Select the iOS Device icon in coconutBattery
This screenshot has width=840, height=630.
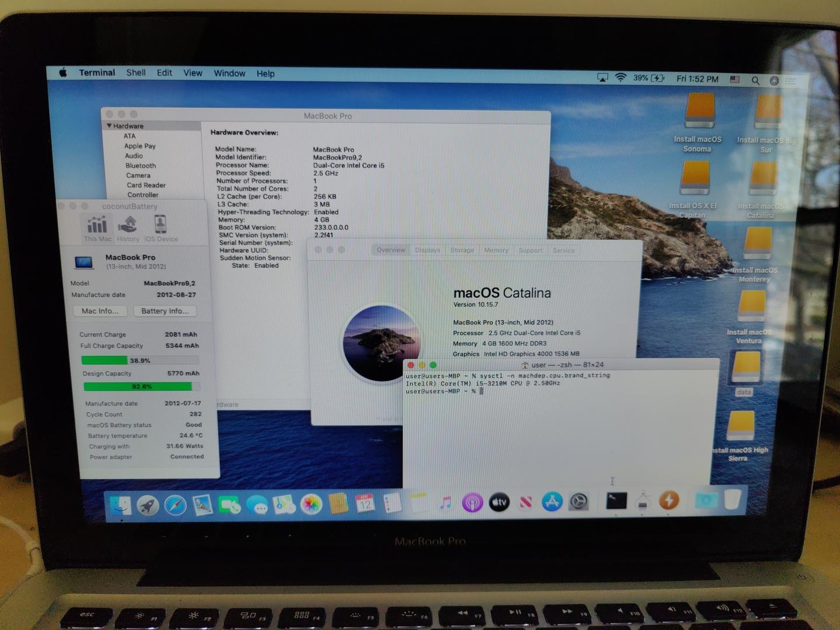pyautogui.click(x=160, y=228)
